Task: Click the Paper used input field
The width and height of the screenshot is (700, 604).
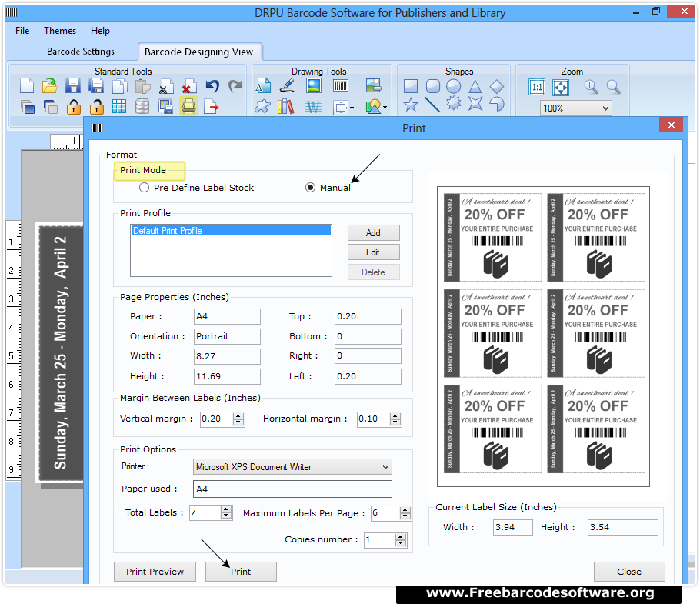Action: click(x=292, y=489)
